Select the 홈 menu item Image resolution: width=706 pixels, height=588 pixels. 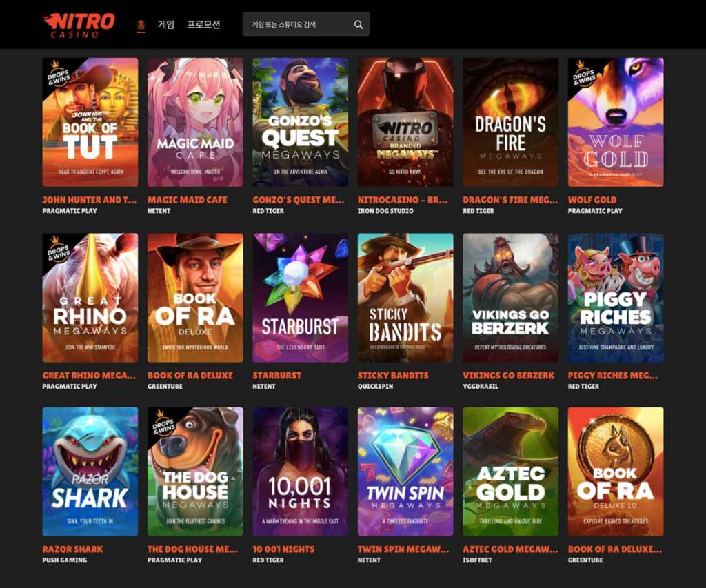click(x=141, y=25)
